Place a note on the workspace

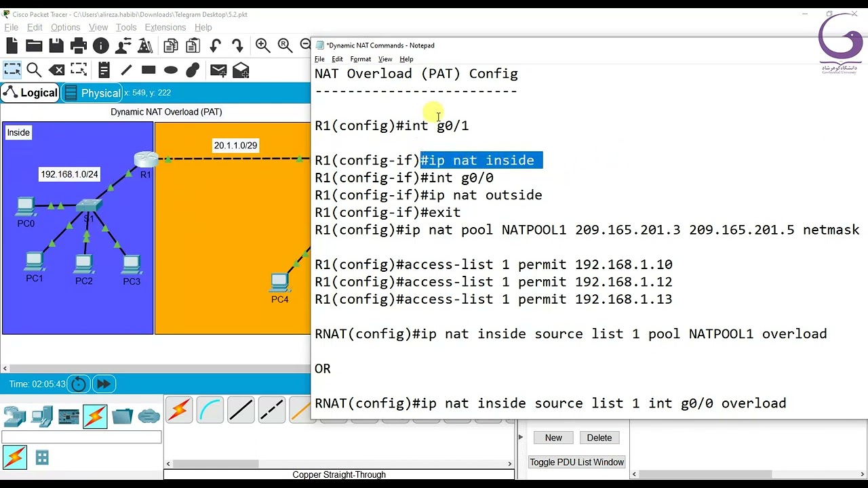tap(104, 70)
